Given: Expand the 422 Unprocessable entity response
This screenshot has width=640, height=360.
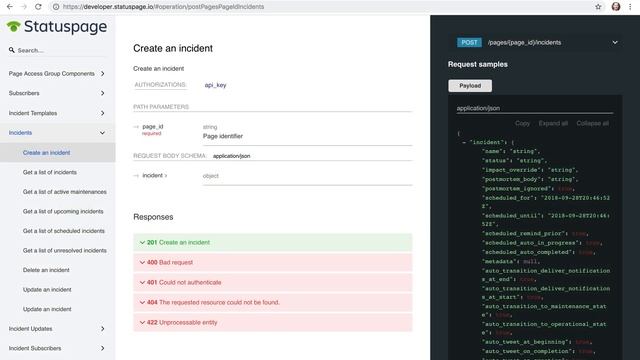Looking at the screenshot, I should point(273,322).
